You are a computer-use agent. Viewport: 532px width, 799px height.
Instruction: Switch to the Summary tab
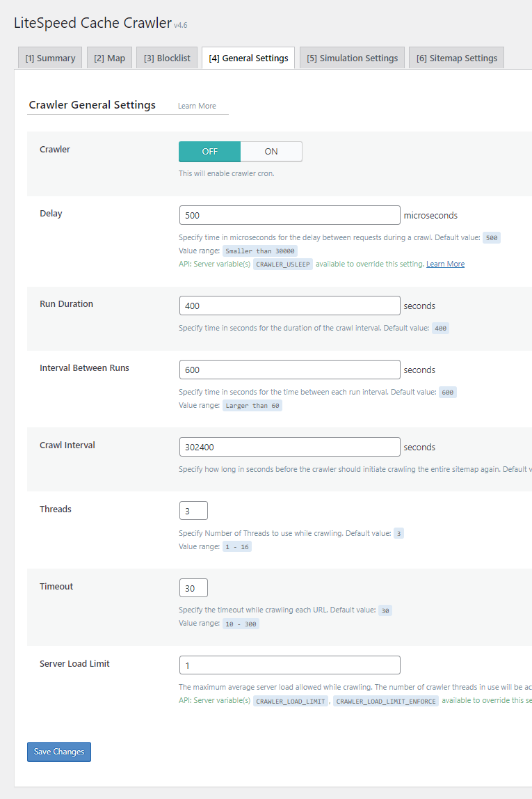click(x=50, y=58)
